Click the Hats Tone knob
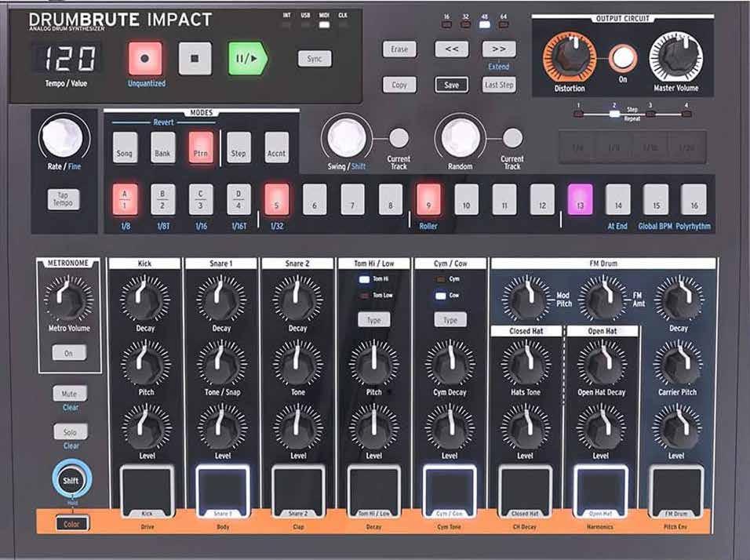The width and height of the screenshot is (750, 560). coord(525,363)
